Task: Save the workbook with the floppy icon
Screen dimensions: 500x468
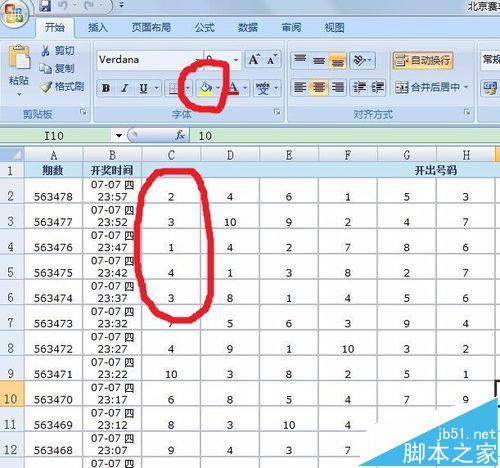Action: 45,5
